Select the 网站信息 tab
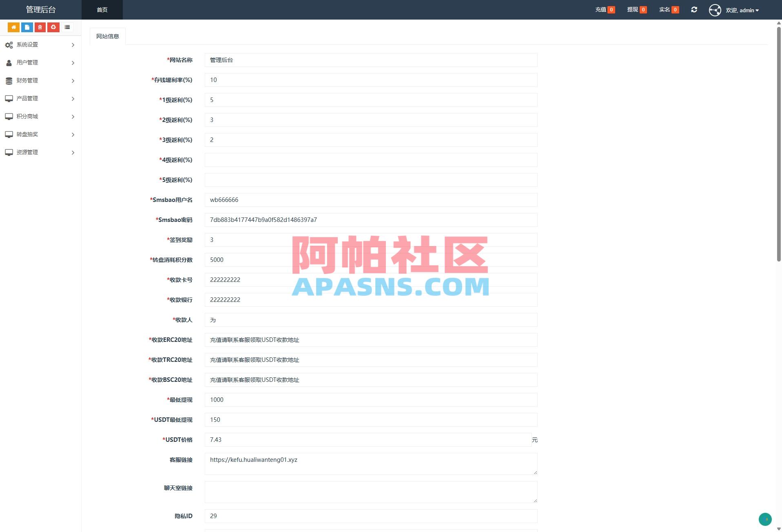The image size is (782, 532). coord(107,36)
